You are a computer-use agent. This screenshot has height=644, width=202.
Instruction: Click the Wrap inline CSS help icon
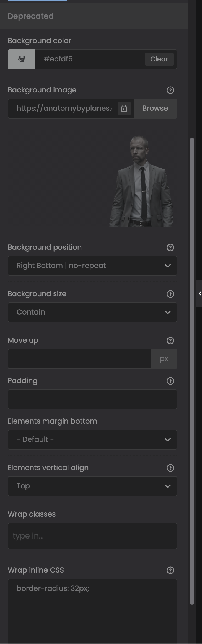(170, 570)
